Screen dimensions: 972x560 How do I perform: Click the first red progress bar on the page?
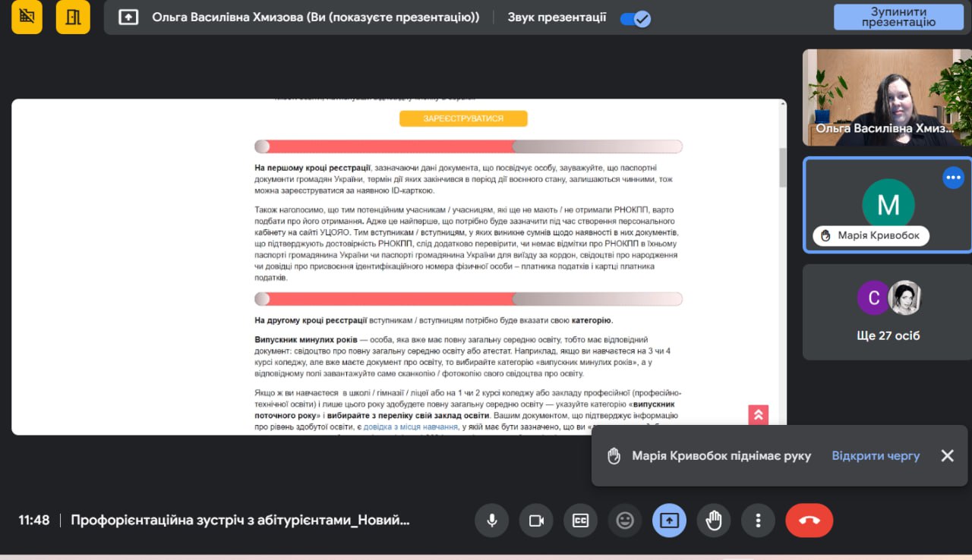pyautogui.click(x=469, y=146)
